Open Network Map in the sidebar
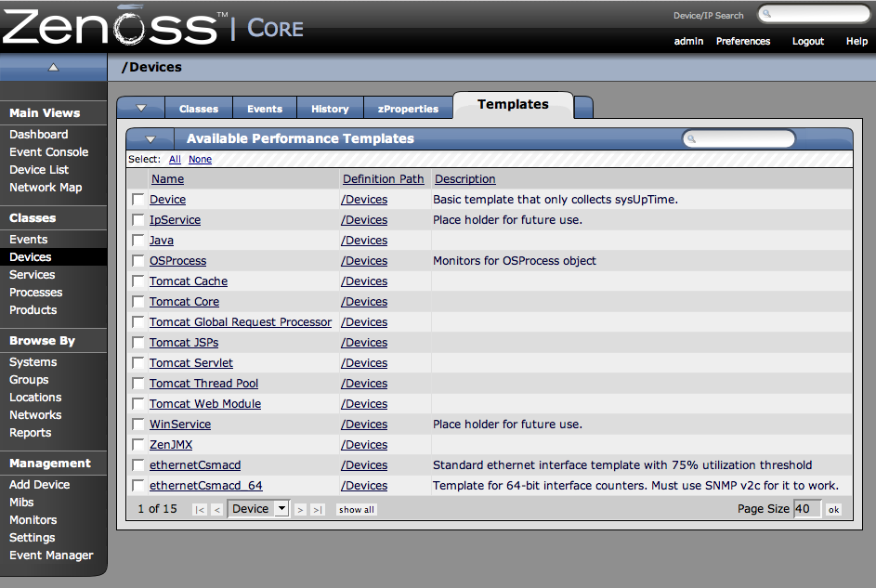 [x=46, y=188]
